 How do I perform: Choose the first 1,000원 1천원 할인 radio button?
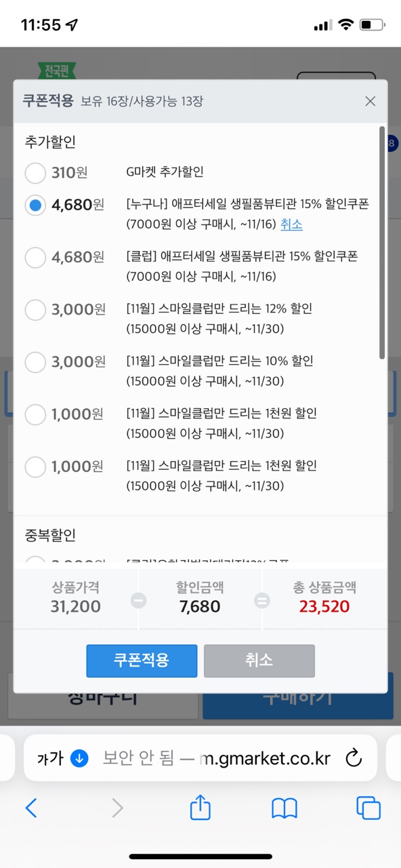(x=35, y=414)
